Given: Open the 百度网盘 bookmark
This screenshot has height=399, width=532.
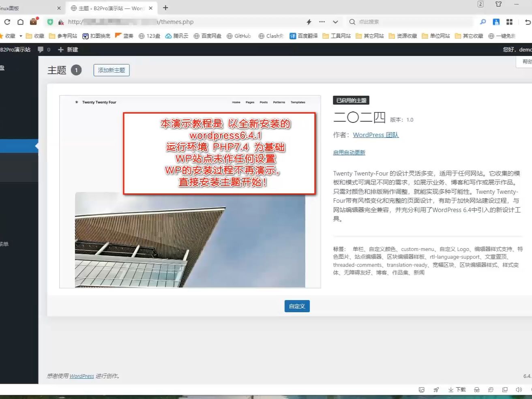Looking at the screenshot, I should (x=207, y=36).
